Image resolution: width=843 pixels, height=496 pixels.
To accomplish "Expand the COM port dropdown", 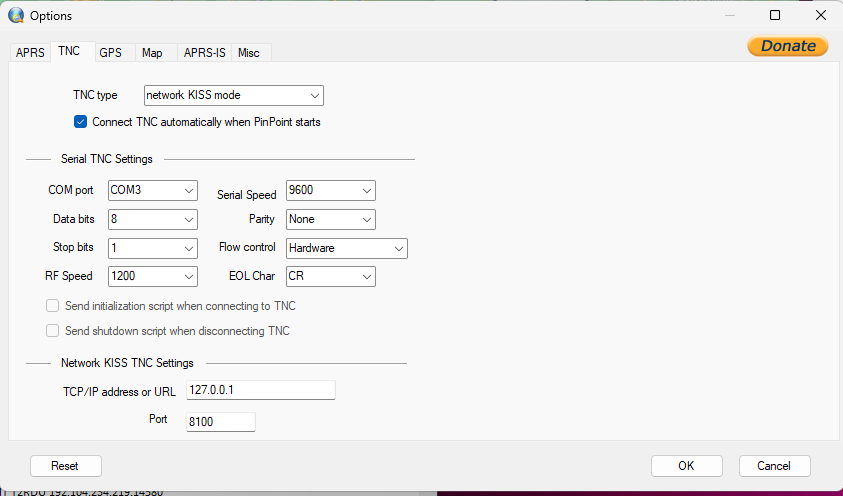I will point(152,190).
